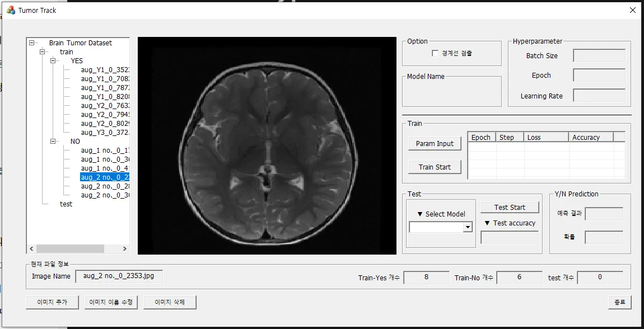Viewport: 644px width, 329px height.
Task: Select aug_Y3_0_372 tree item
Action: (x=105, y=133)
